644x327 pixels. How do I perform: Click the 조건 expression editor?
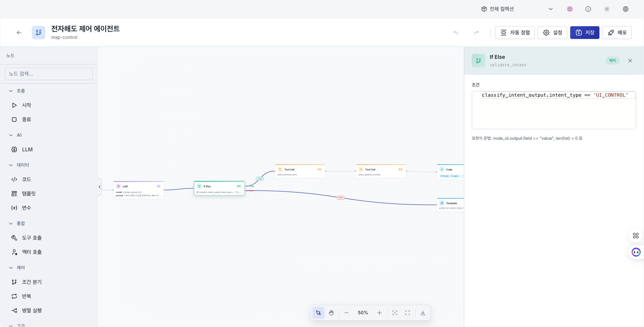(554, 110)
